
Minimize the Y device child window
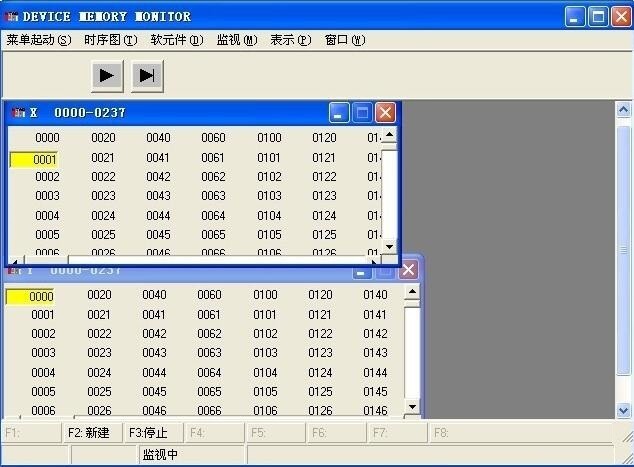361,271
